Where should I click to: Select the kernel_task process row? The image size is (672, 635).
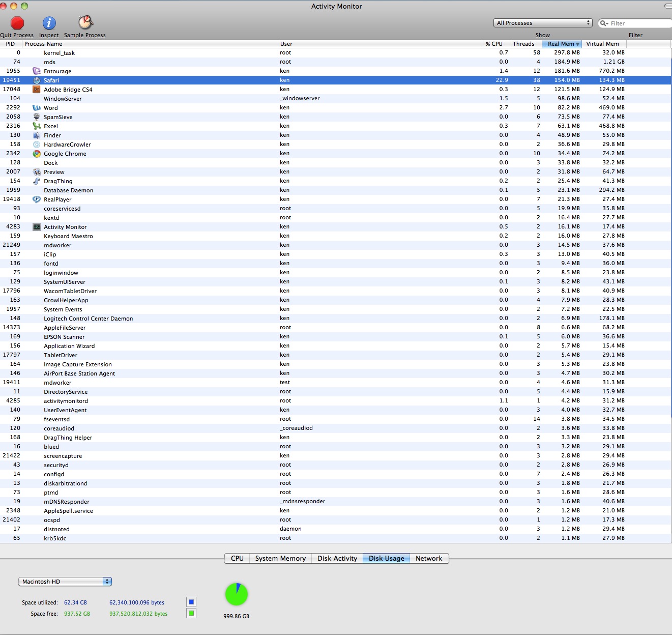point(336,53)
